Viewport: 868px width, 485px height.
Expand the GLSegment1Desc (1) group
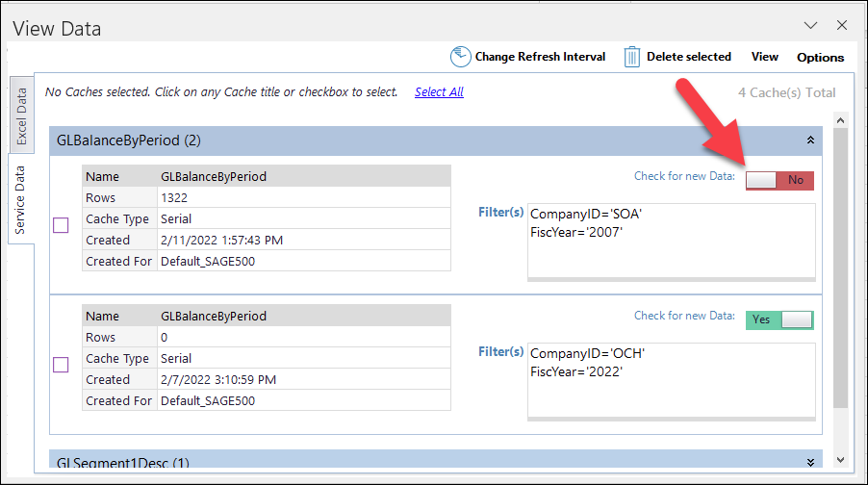810,462
